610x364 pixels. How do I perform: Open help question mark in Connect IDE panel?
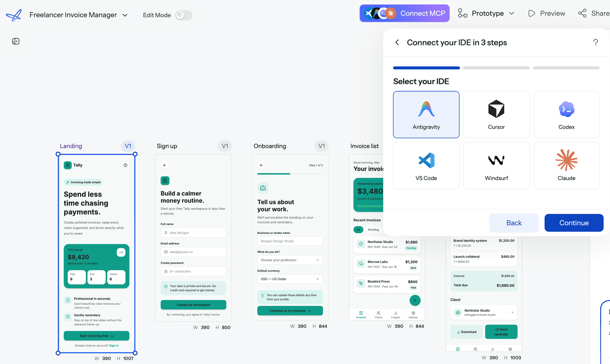click(x=595, y=42)
